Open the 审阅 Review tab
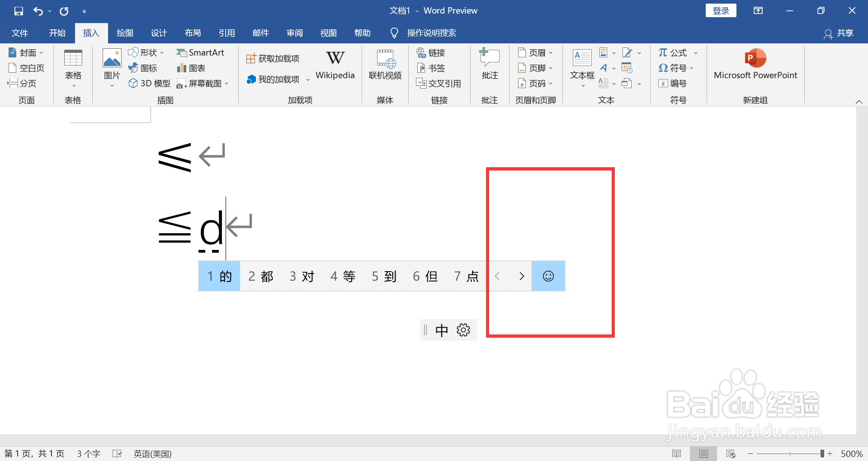The image size is (868, 461). pyautogui.click(x=295, y=33)
